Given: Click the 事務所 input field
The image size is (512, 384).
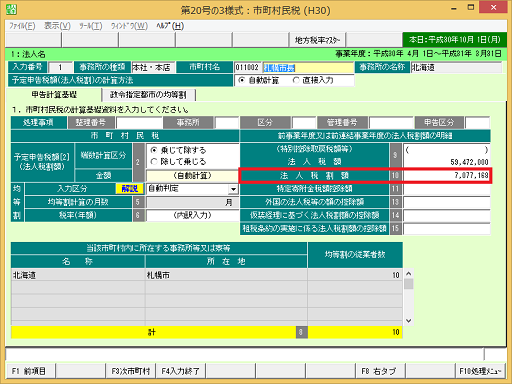Looking at the screenshot, I should tap(227, 123).
